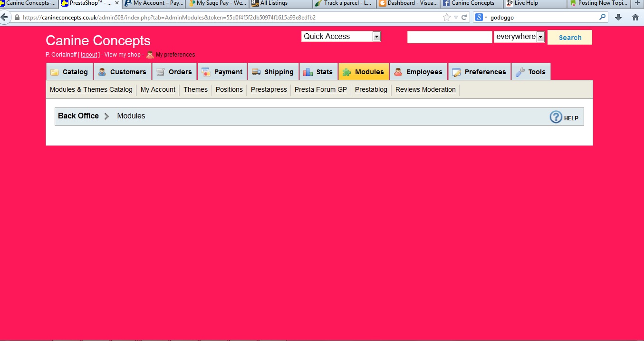Open URL history dropdown arrow in address bar
This screenshot has width=644, height=341.
pos(456,17)
